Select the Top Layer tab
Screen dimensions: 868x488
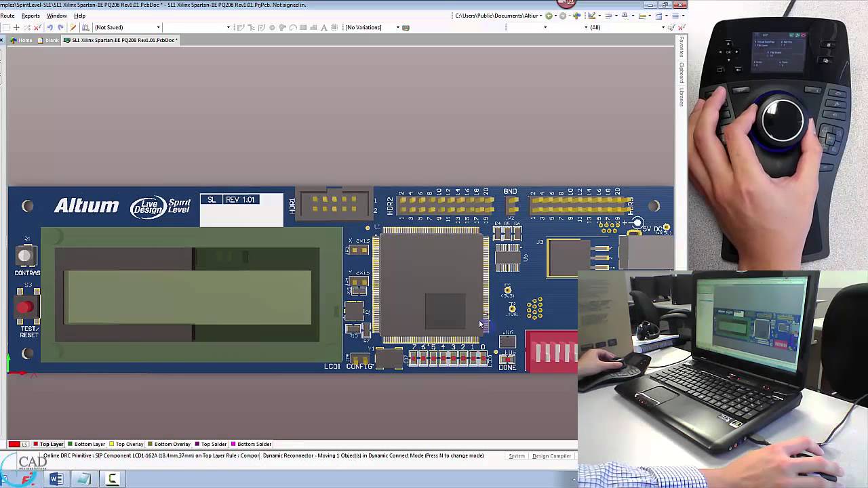point(48,444)
